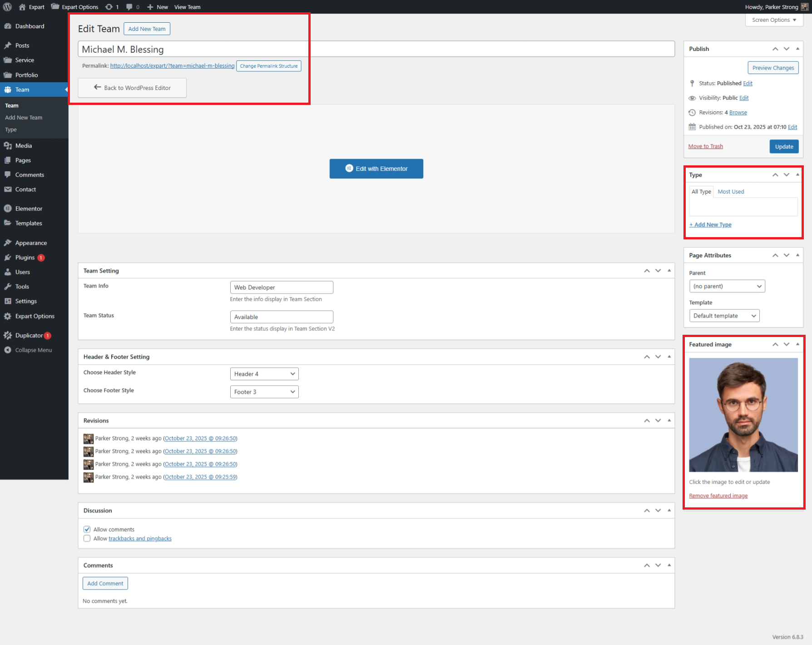Enable Allow trackbacks and pingbacks checkbox
The width and height of the screenshot is (812, 645).
[x=87, y=539]
